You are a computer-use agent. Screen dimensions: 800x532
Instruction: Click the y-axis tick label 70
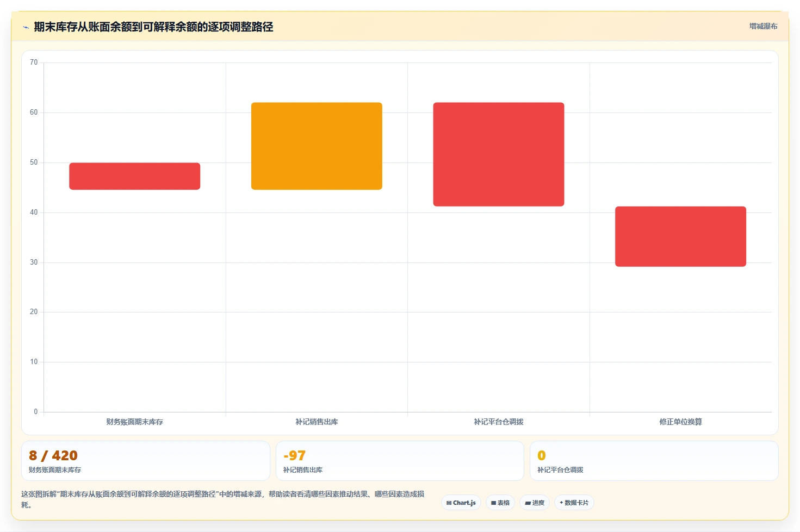(x=34, y=62)
